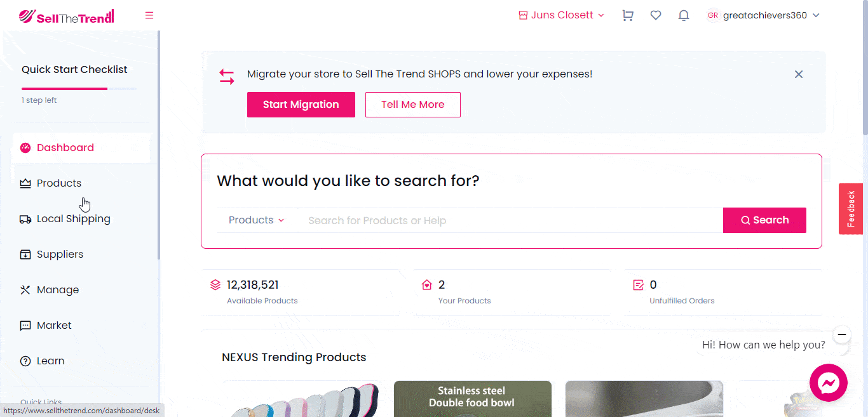Go to Local Shipping in sidebar
The image size is (868, 417).
tap(73, 219)
